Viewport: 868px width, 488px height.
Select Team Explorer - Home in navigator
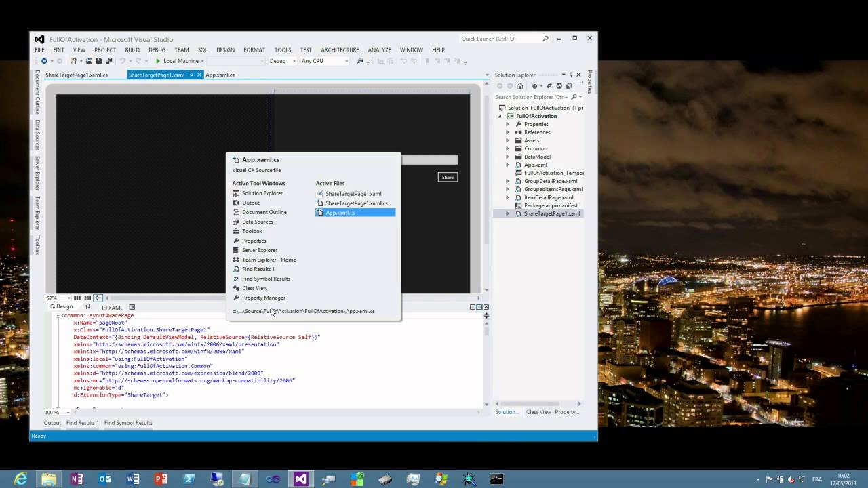(x=269, y=260)
